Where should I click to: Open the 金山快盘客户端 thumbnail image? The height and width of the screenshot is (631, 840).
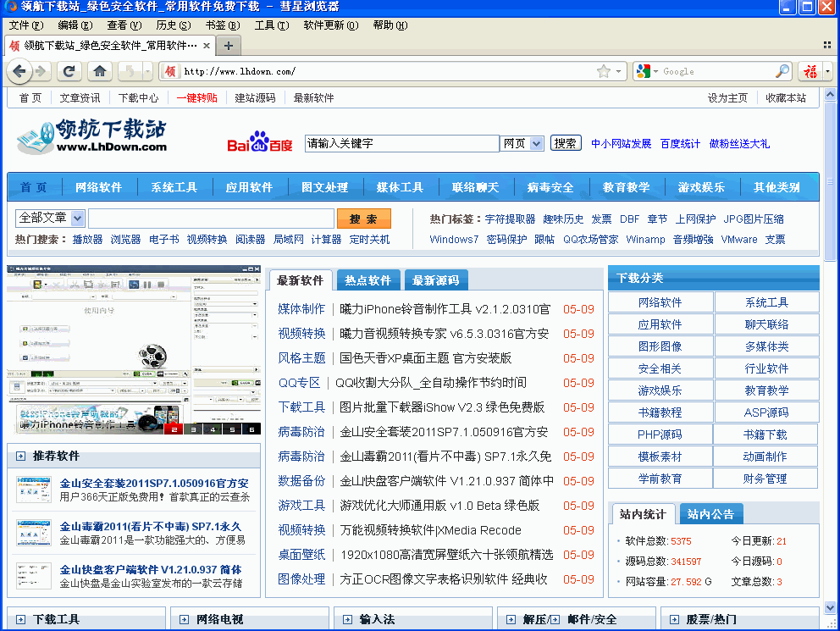(x=34, y=575)
